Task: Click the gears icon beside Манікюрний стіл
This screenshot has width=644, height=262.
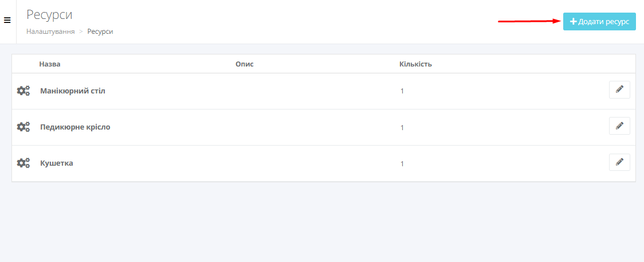Action: pyautogui.click(x=23, y=91)
